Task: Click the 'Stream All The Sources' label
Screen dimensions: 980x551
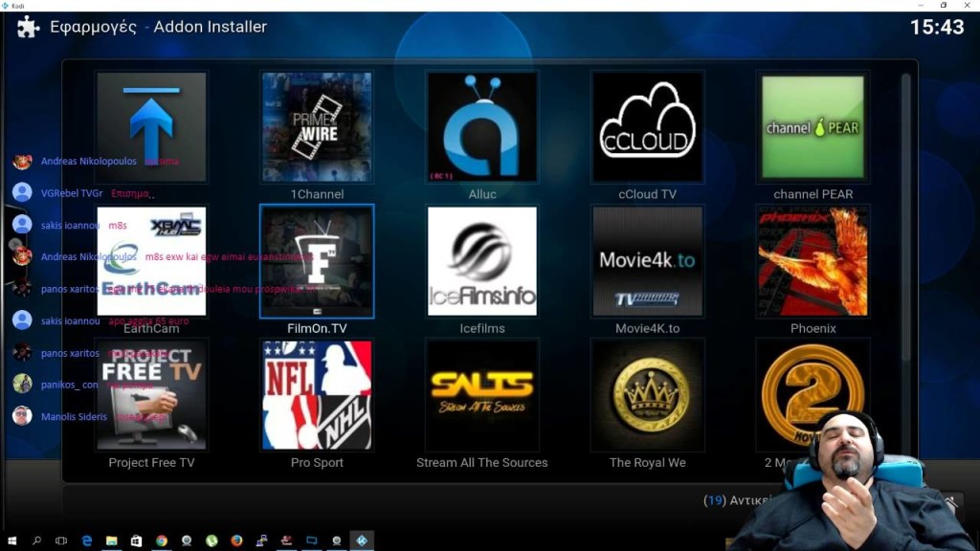Action: point(482,463)
